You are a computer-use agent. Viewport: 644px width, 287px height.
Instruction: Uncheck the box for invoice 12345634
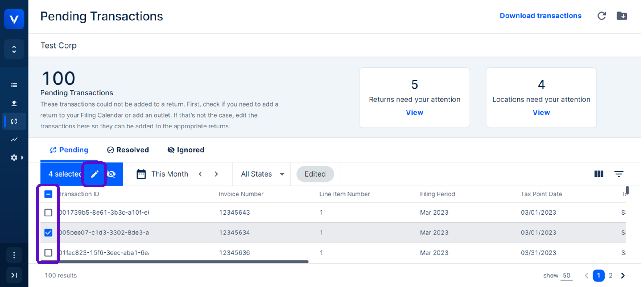(x=48, y=233)
